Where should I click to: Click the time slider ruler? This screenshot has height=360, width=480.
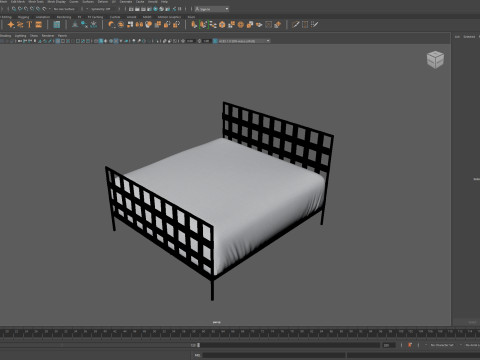click(240, 332)
